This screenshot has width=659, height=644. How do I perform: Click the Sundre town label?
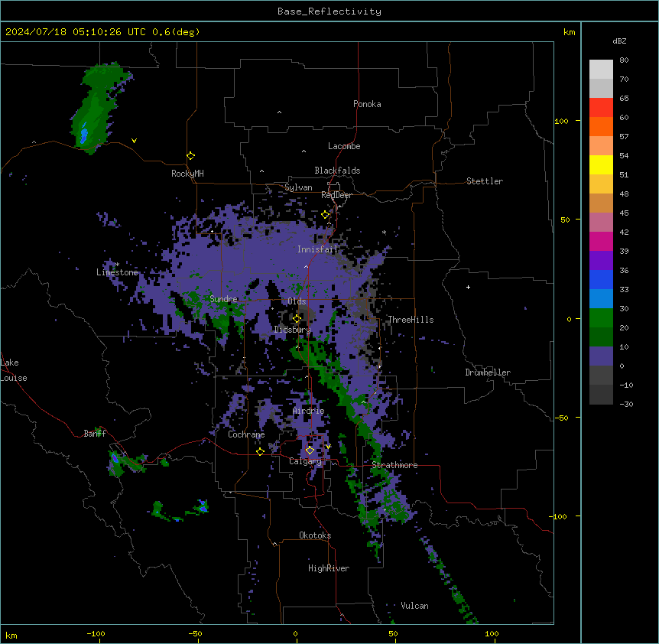pos(223,299)
